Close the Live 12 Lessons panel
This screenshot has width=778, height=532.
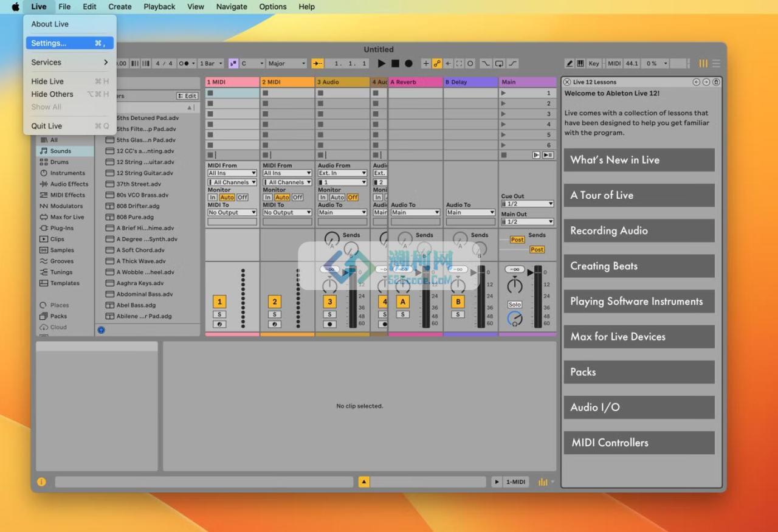click(567, 82)
